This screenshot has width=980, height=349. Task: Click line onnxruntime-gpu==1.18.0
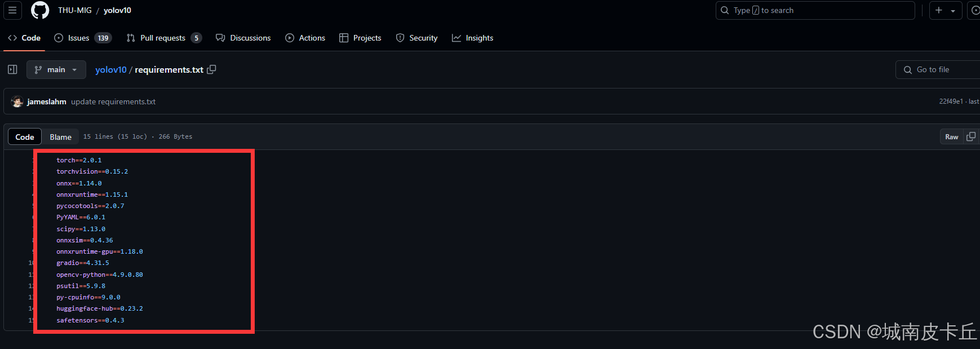point(100,251)
